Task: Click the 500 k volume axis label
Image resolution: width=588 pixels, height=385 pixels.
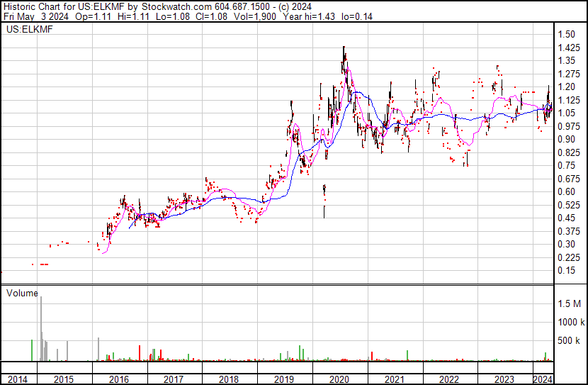Action: tap(569, 340)
